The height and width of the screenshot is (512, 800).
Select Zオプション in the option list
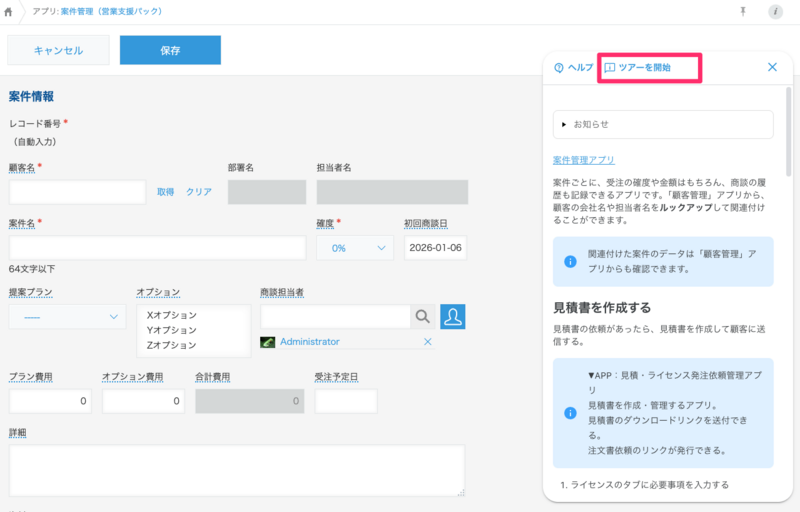(x=171, y=345)
